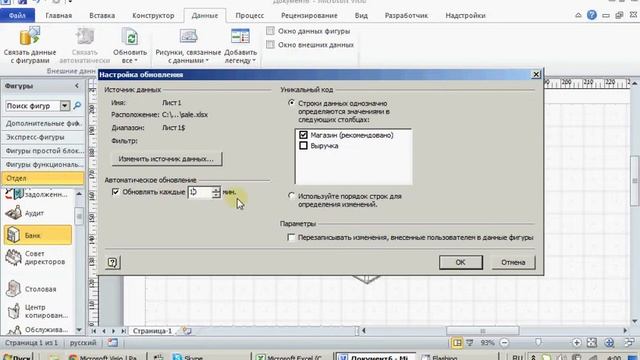Select the Строки данных однозначно определяются radio button

291,103
